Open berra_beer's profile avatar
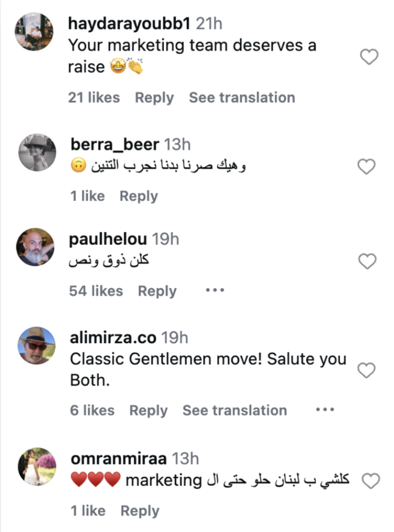394x532 pixels. 37,152
